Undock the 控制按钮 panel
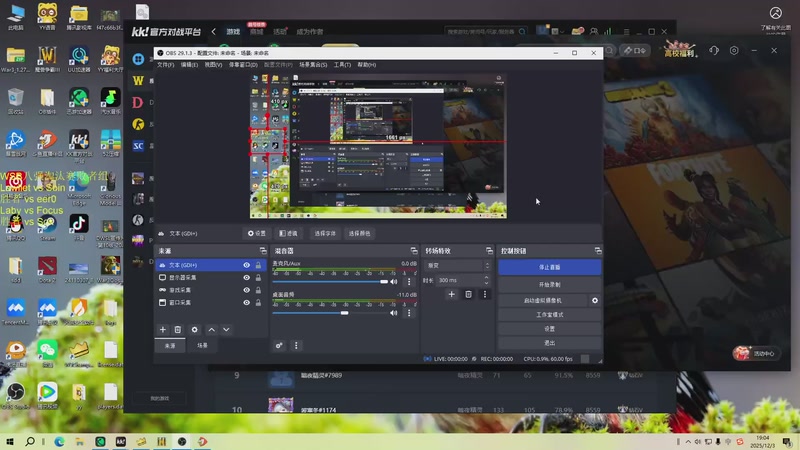Image resolution: width=800 pixels, height=450 pixels. 598,251
